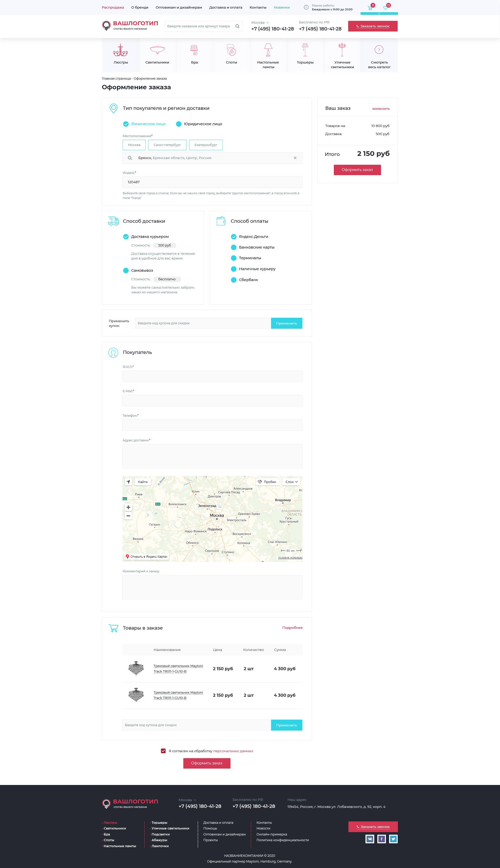Viewport: 500px width, 868px height.
Task: Go to the Распродажа menu item
Action: [113, 7]
